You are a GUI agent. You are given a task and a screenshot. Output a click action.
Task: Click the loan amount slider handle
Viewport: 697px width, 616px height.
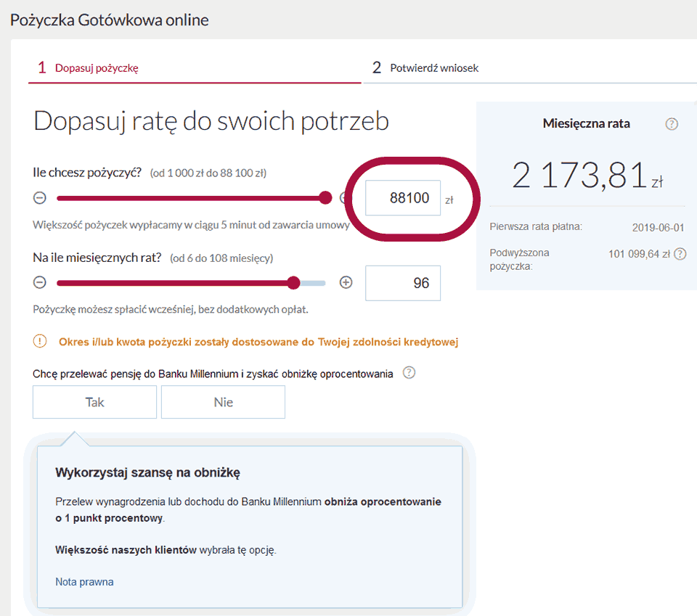(325, 197)
